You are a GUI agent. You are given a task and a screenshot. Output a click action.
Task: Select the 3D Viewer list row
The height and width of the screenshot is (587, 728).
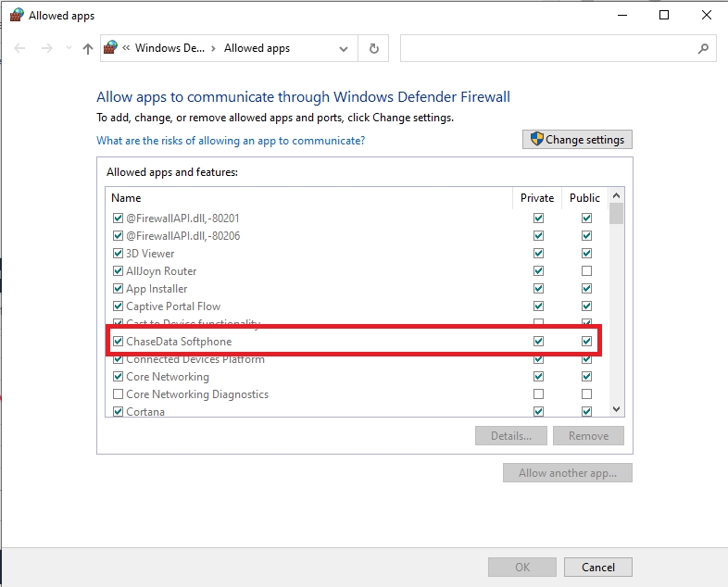pos(356,253)
